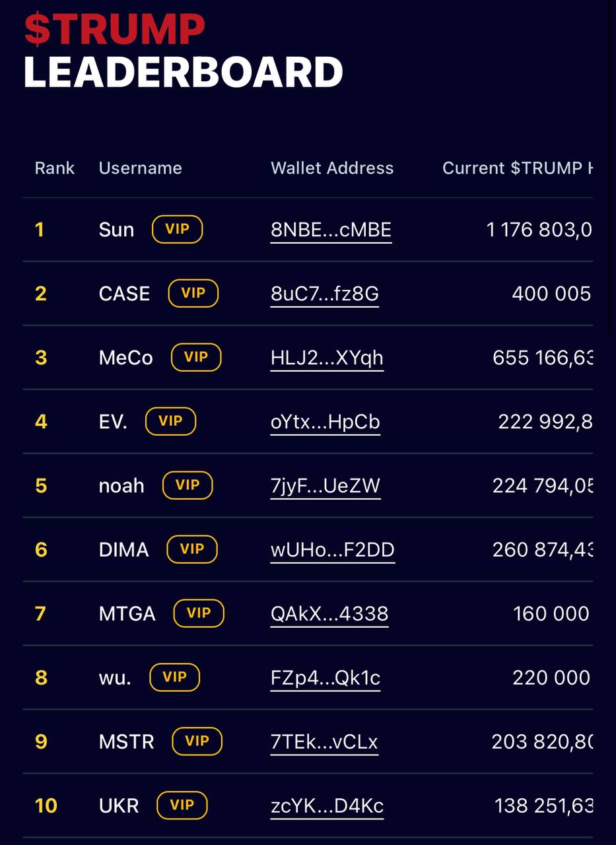616x845 pixels.
Task: Open wallet link oYtx...HpCb
Action: click(x=325, y=422)
